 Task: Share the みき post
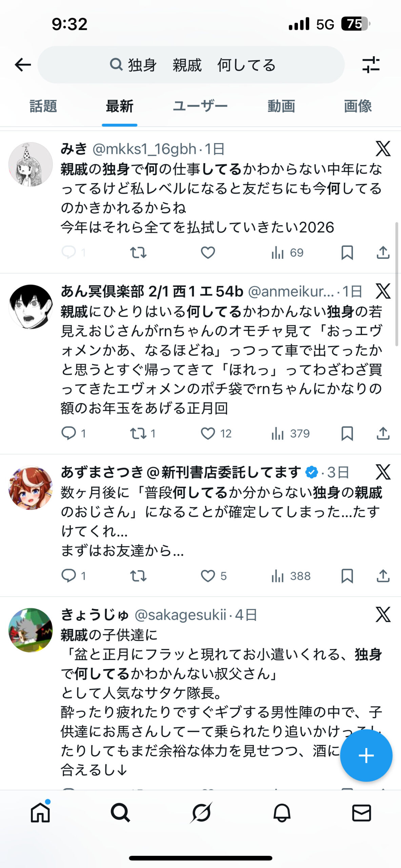pos(383,253)
